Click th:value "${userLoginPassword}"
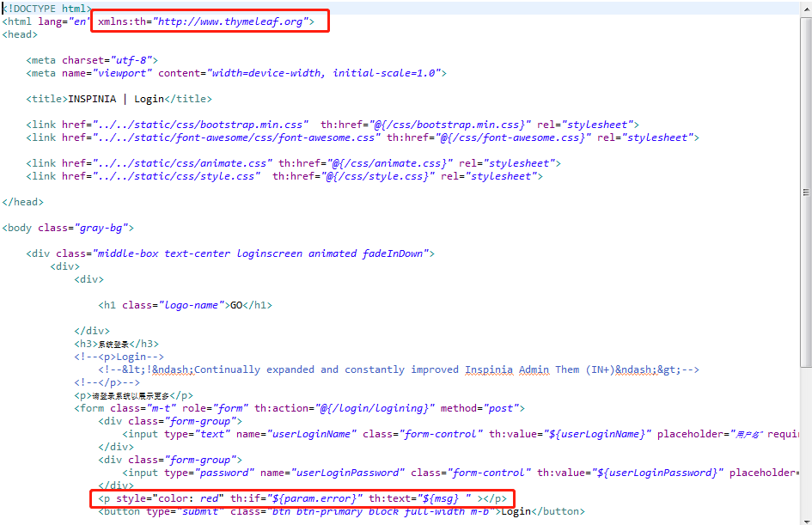812x525 pixels. point(657,473)
